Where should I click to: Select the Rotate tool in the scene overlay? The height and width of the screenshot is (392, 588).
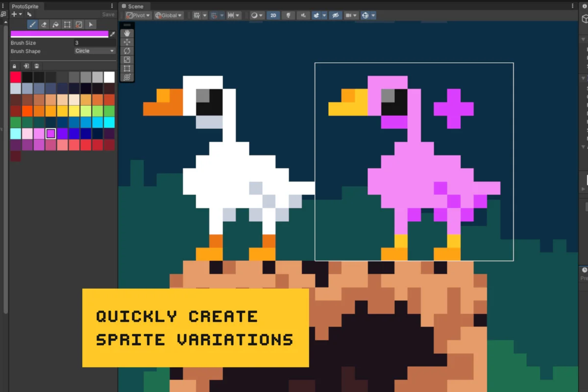click(127, 51)
